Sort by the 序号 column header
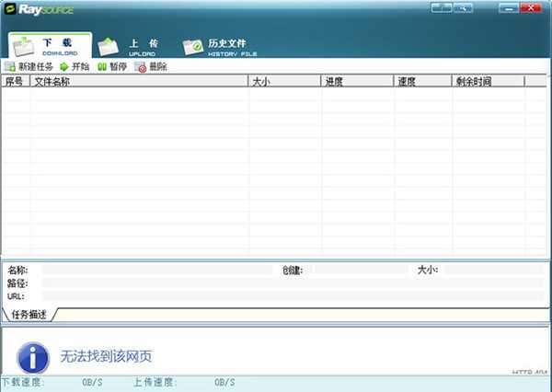 16,82
